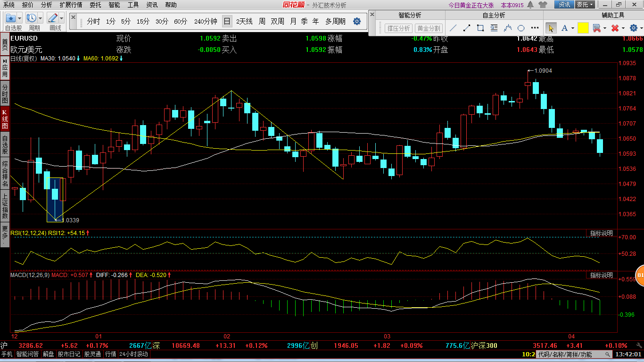Screen dimensions: 644x362
Task: Switch chart to 60分 period
Action: (181, 22)
